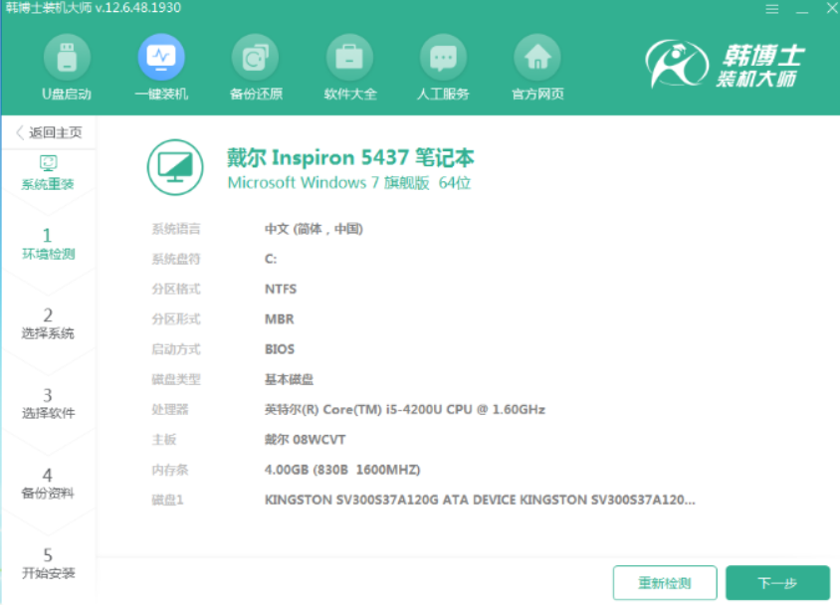Open the U盘启动 USB boot icon
840x616 pixels.
click(x=67, y=58)
